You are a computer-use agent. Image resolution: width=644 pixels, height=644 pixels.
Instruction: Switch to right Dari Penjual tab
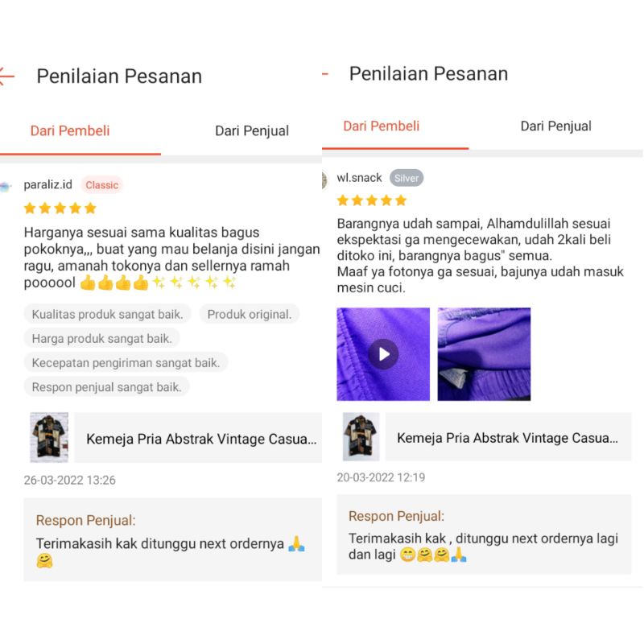(555, 126)
